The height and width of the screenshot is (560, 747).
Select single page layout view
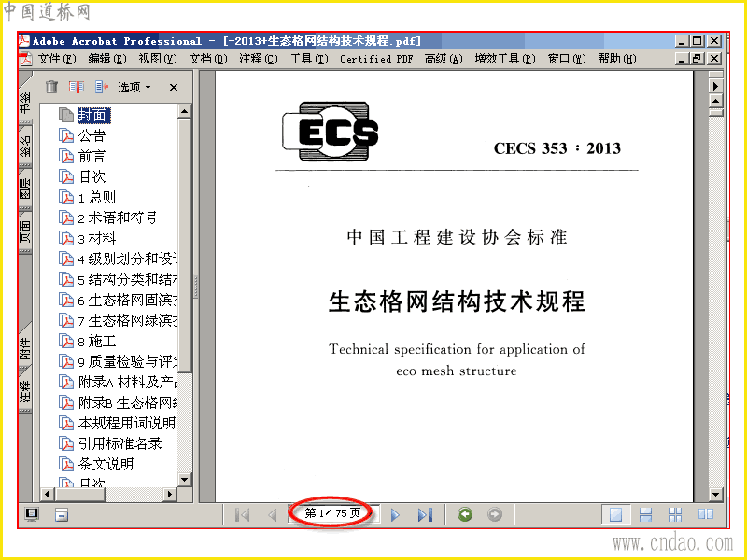[x=615, y=514]
